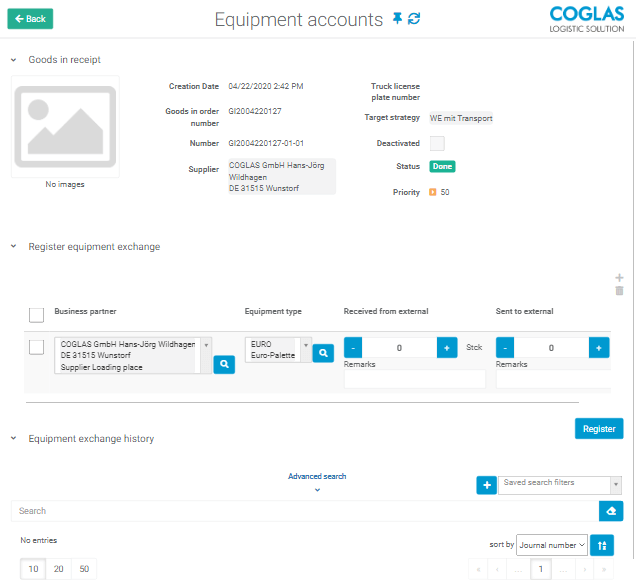
Task: Open equipment type search via the magnifier icon
Action: [323, 353]
